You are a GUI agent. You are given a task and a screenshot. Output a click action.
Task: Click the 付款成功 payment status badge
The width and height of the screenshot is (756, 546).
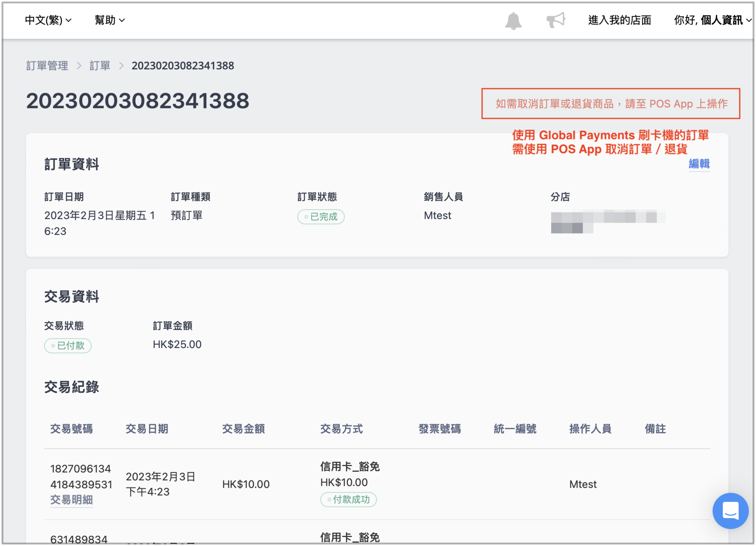click(348, 499)
